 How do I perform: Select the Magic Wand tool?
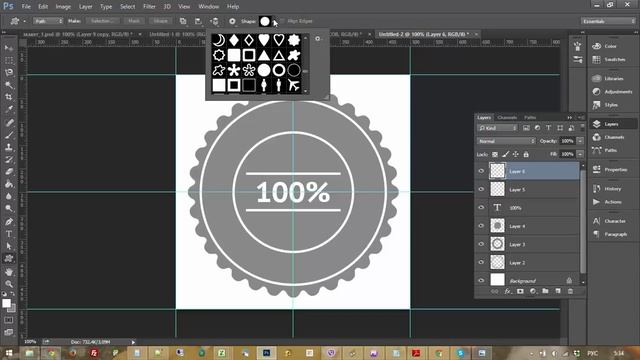click(x=9, y=84)
